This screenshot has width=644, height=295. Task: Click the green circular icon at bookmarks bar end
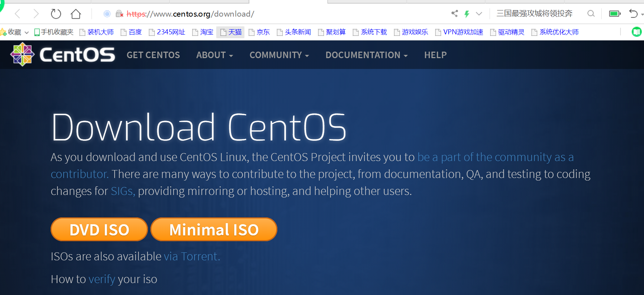636,32
